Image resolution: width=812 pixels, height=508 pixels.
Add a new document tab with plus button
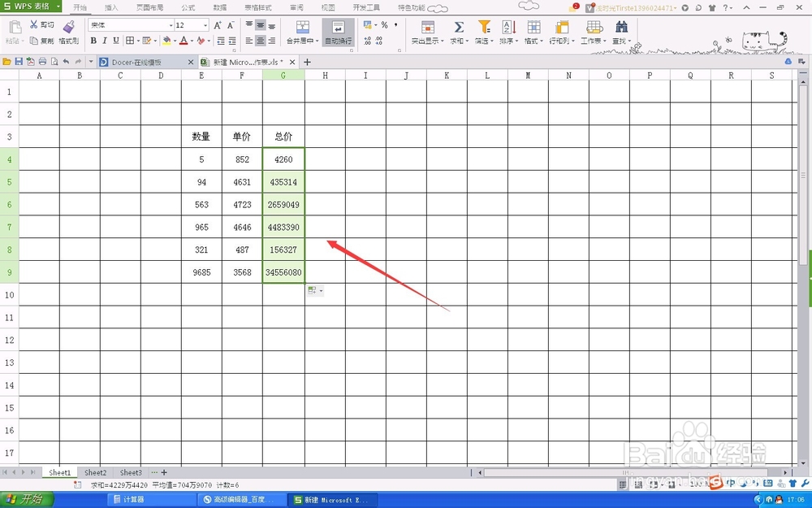point(307,62)
